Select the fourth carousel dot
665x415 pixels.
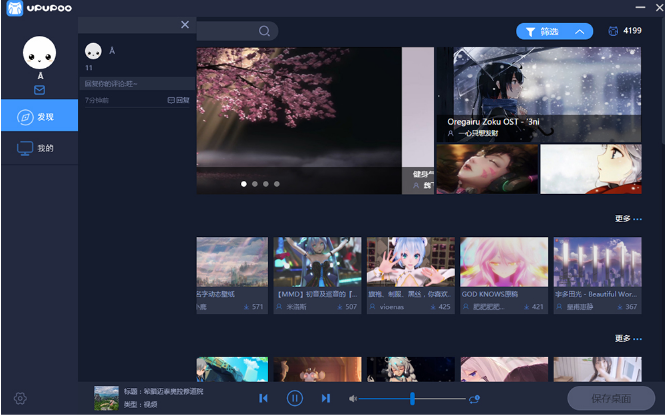tap(277, 184)
